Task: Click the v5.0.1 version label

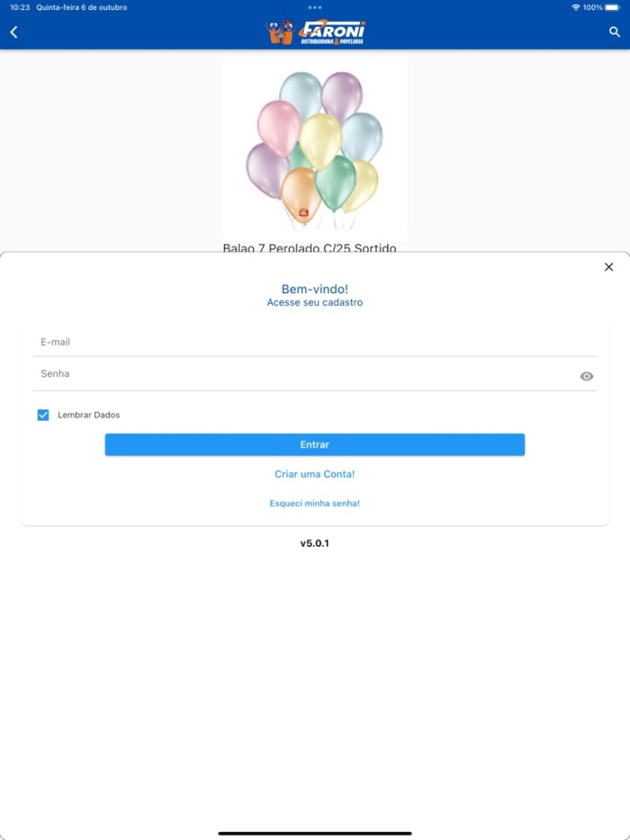Action: pos(315,543)
